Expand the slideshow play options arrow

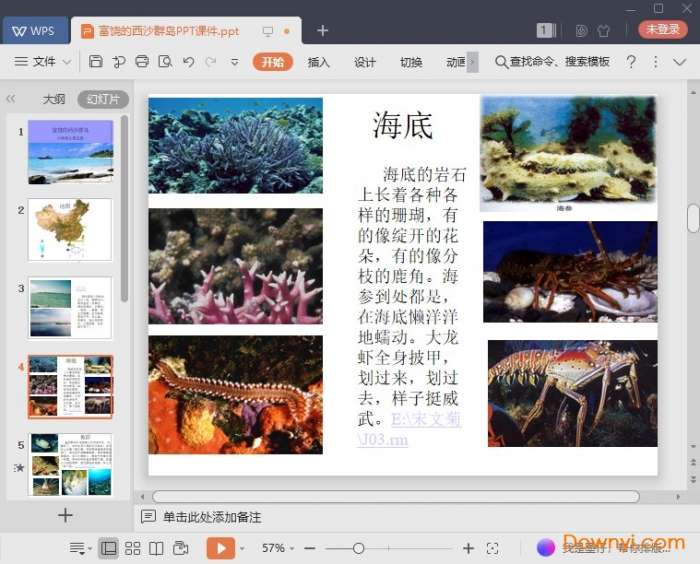pos(242,548)
